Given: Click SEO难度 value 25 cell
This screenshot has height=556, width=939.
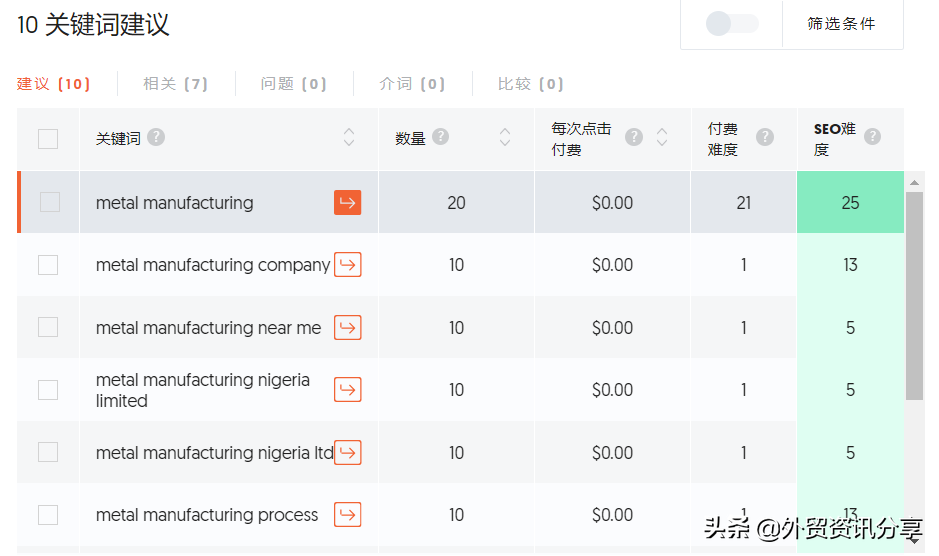Looking at the screenshot, I should coord(850,203).
